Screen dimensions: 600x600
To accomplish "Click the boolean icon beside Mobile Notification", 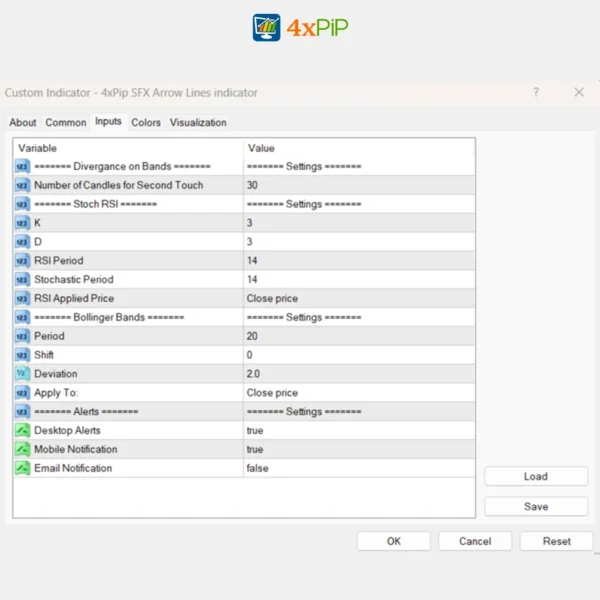I will coord(22,449).
